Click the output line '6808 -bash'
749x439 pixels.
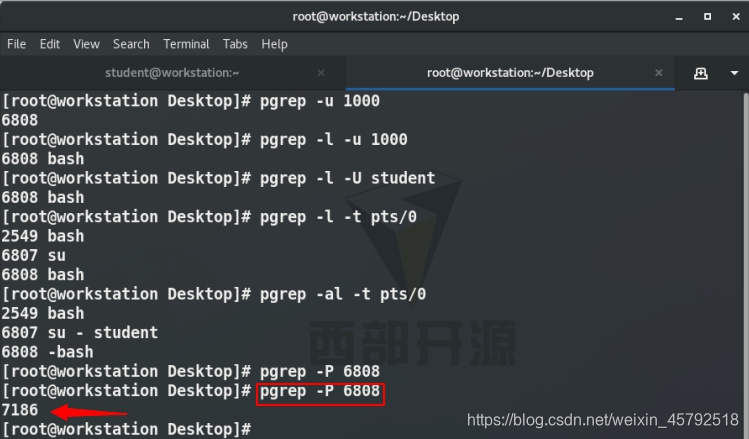tap(47, 352)
